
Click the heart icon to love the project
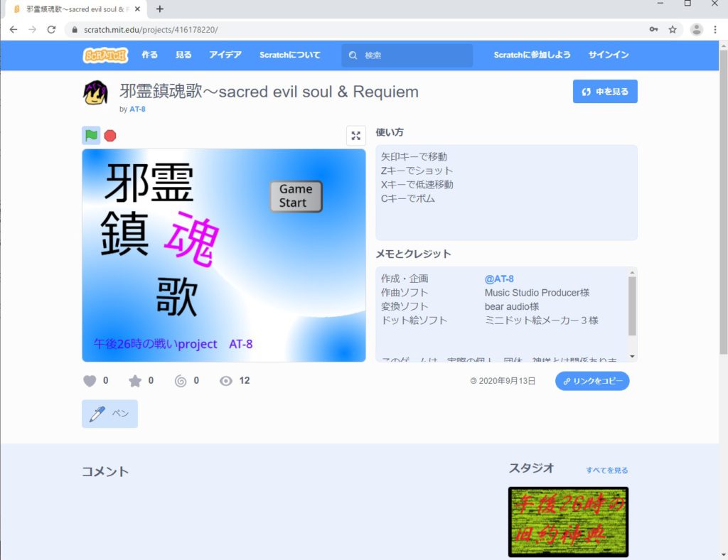pos(90,381)
